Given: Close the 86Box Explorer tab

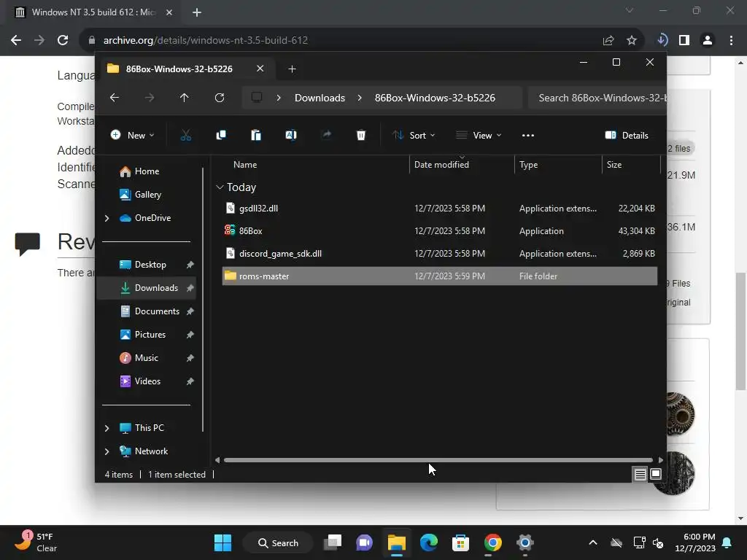Looking at the screenshot, I should [x=260, y=69].
